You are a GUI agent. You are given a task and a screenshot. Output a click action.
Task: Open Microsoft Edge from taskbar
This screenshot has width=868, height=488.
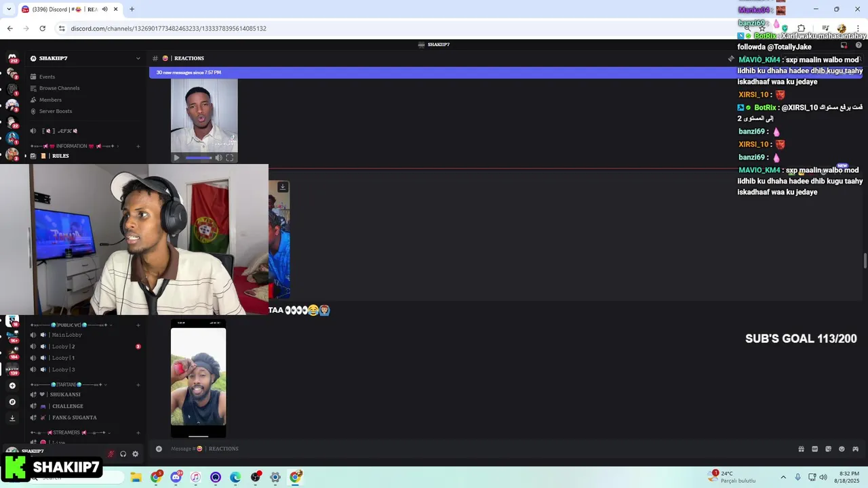pyautogui.click(x=235, y=477)
